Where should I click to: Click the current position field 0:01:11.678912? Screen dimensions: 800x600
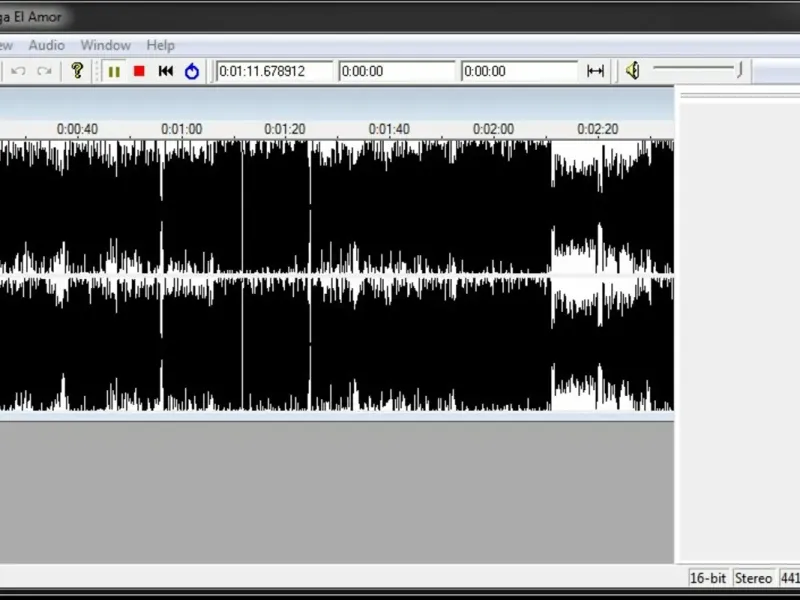pos(274,71)
